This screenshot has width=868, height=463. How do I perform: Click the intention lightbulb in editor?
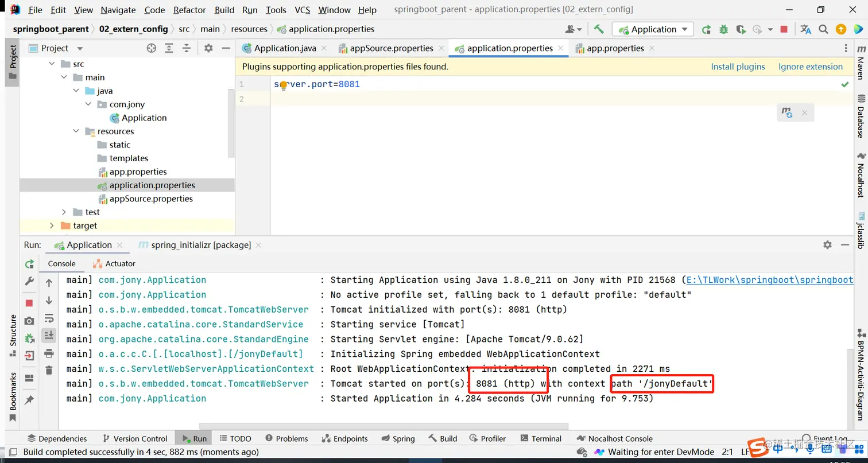[x=283, y=85]
